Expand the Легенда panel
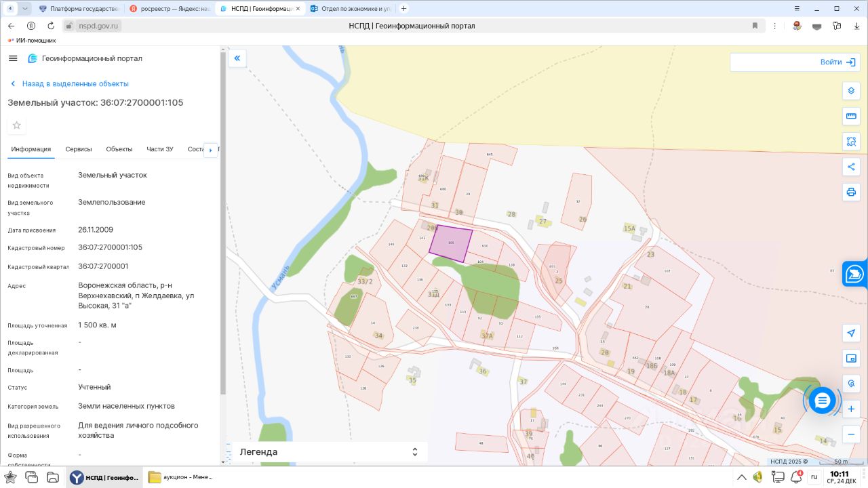 point(415,452)
